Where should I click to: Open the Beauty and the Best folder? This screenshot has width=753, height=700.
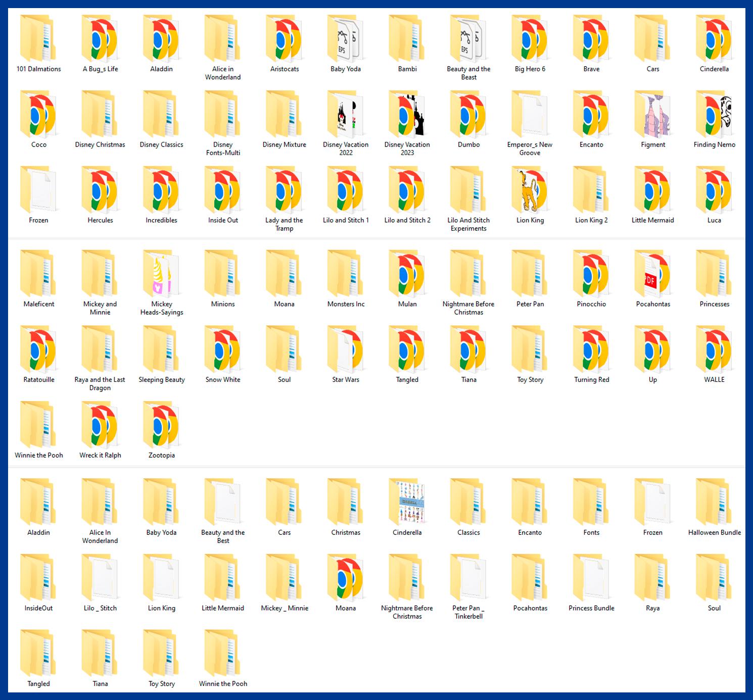click(223, 504)
